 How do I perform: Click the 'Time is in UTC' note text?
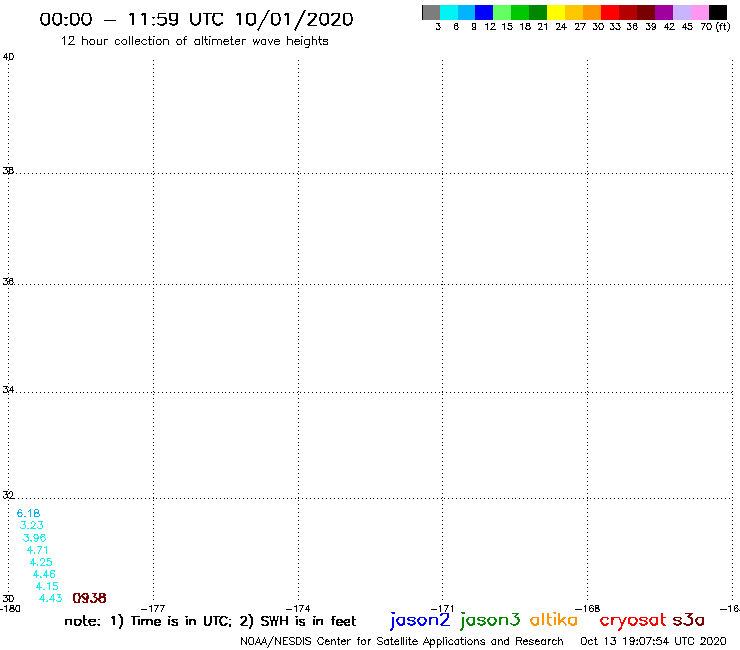click(x=181, y=621)
